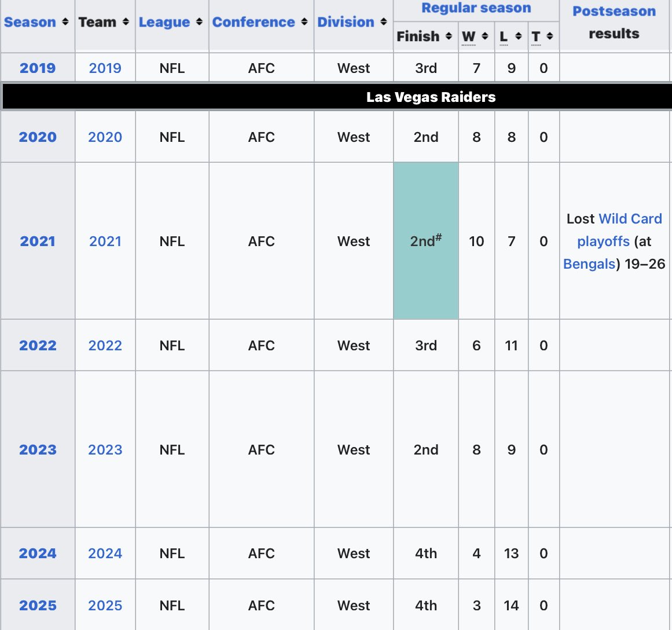Sort by wins (W) column arrows
Image resolution: width=672 pixels, height=630 pixels.
[x=484, y=36]
